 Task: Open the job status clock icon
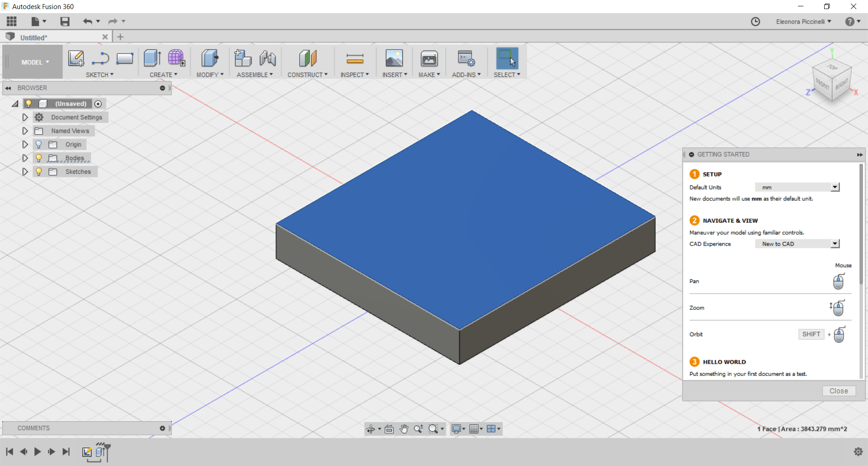(755, 22)
